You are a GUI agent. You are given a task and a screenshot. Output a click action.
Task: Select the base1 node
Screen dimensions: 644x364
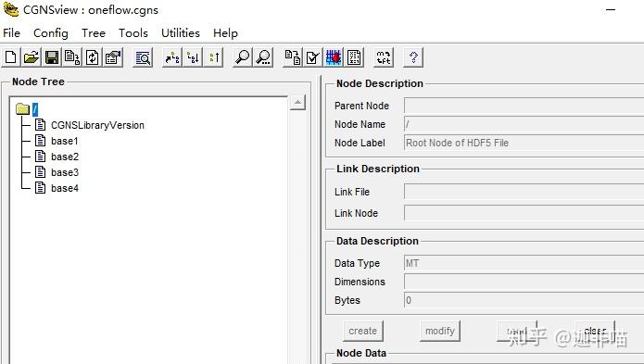(65, 141)
